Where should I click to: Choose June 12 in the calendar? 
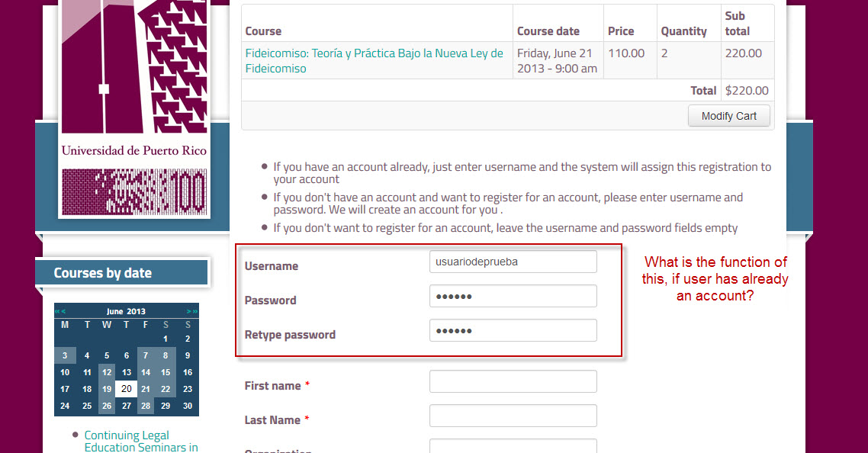pos(107,372)
